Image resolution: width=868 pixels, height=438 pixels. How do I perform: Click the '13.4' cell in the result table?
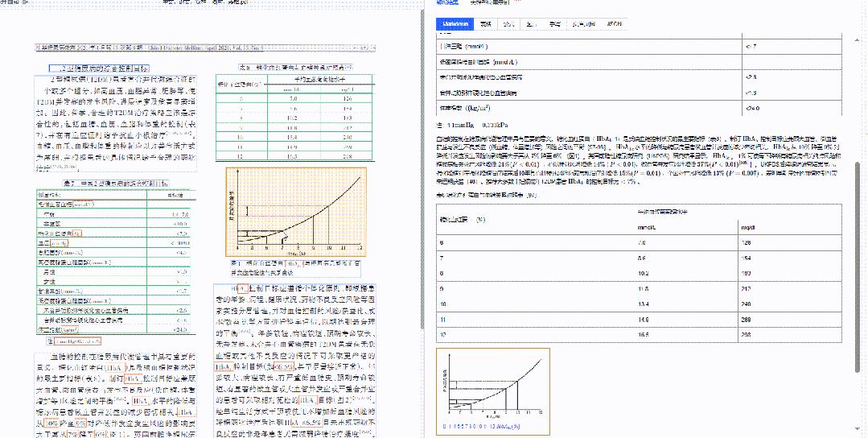point(686,304)
